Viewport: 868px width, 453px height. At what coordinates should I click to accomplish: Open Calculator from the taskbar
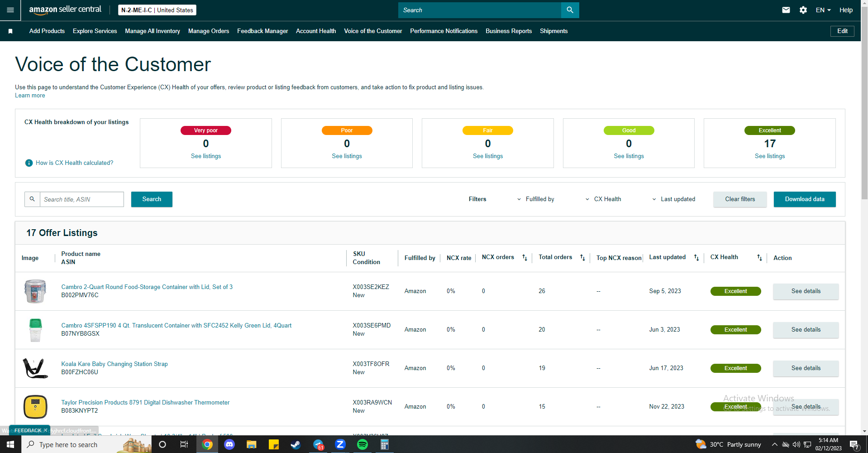tap(385, 444)
